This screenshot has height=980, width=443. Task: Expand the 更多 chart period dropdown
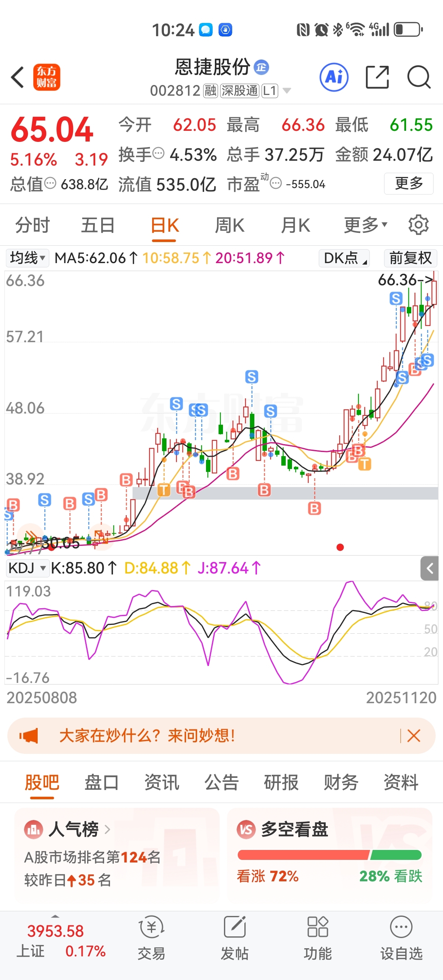365,225
